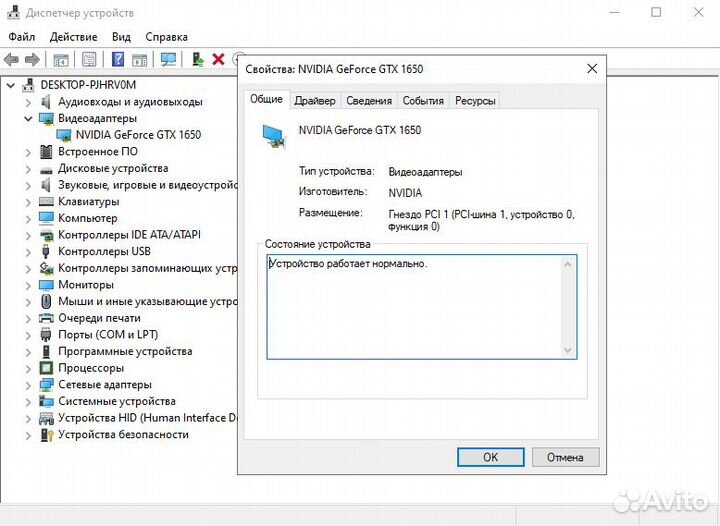The height and width of the screenshot is (526, 720).
Task: Click the large display adapter icon in dialog
Action: pos(275,136)
